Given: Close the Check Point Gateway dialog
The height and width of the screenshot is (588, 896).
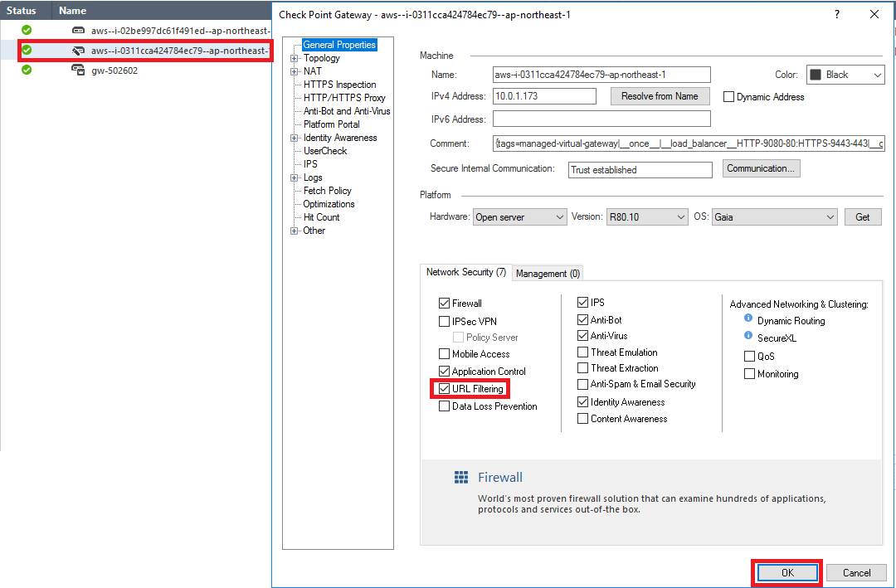Looking at the screenshot, I should (x=874, y=14).
